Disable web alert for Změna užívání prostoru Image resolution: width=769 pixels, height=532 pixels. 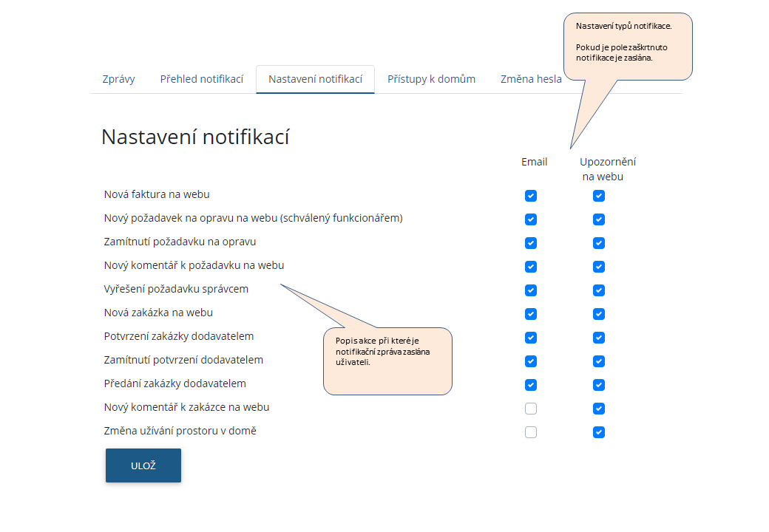pos(599,432)
